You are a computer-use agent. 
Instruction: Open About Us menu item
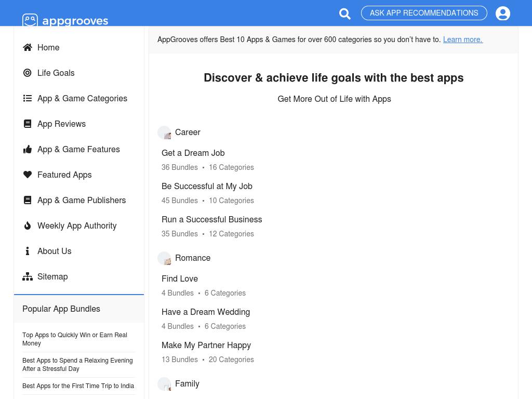tap(54, 251)
